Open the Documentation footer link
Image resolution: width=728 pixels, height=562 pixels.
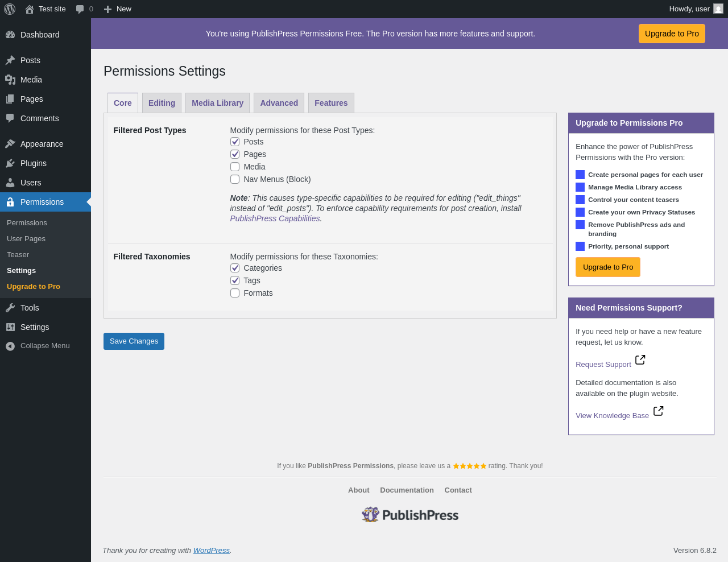coord(407,490)
